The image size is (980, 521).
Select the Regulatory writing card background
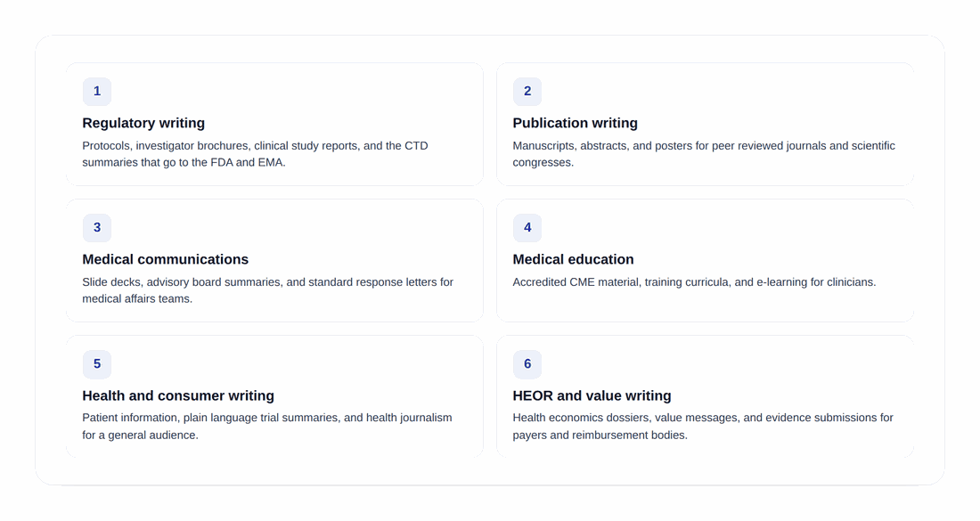tap(274, 125)
